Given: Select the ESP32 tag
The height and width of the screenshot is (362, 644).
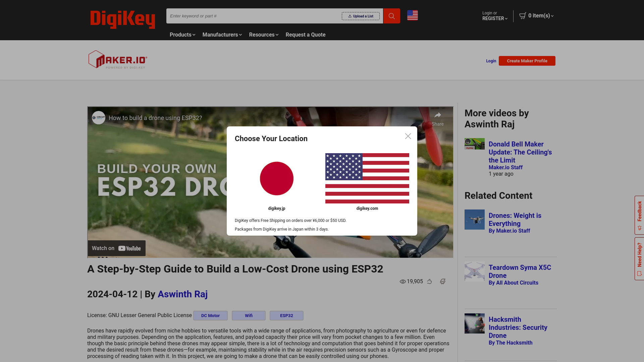Looking at the screenshot, I should [x=286, y=316].
